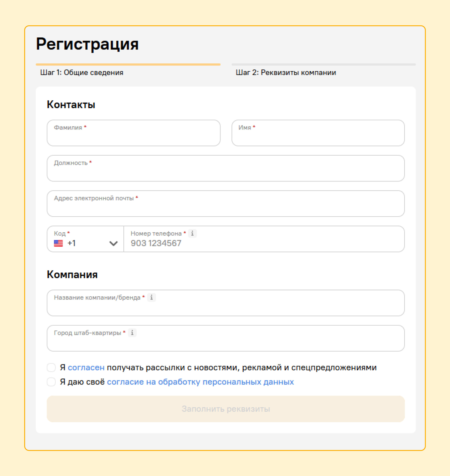
Task: Expand the Код +1 selector
Action: point(85,239)
